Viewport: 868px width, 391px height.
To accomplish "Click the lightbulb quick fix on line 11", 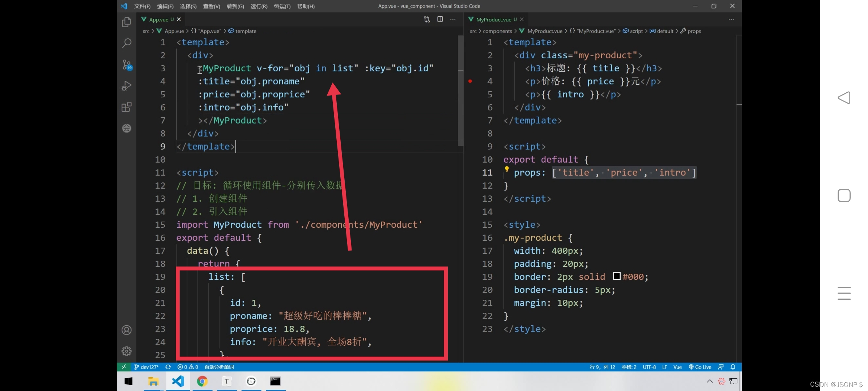I will pyautogui.click(x=507, y=169).
